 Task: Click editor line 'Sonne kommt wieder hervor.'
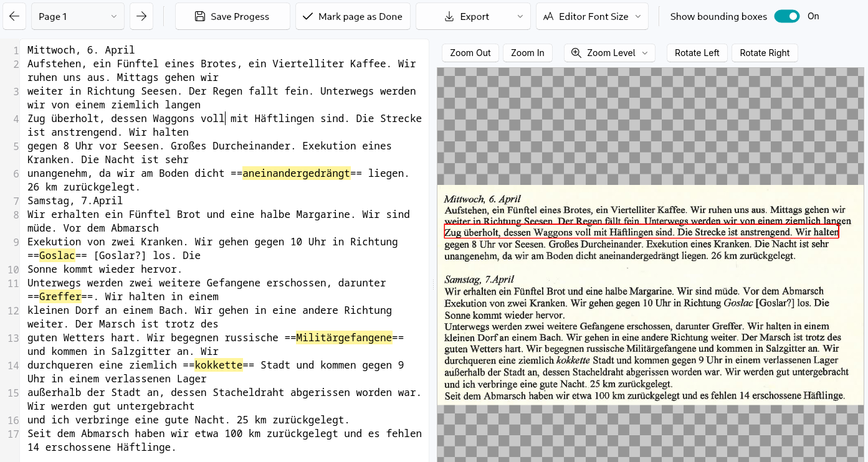[x=105, y=269]
